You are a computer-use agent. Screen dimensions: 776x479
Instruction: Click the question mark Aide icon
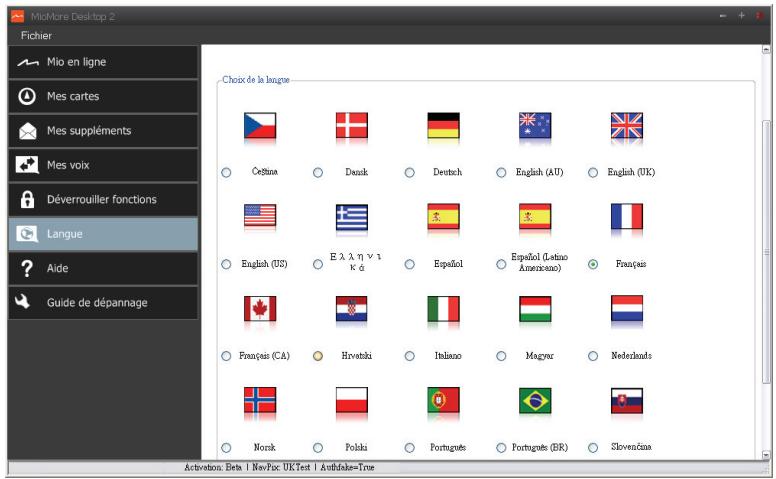tap(29, 268)
